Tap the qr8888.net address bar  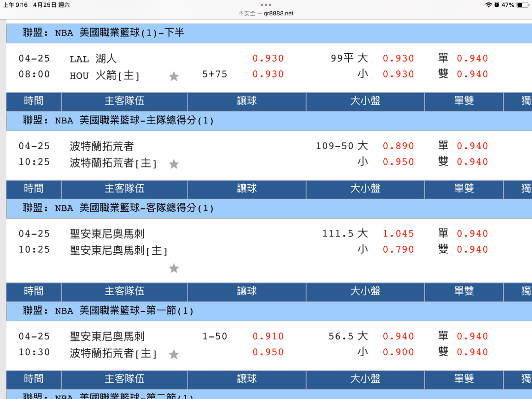click(266, 14)
